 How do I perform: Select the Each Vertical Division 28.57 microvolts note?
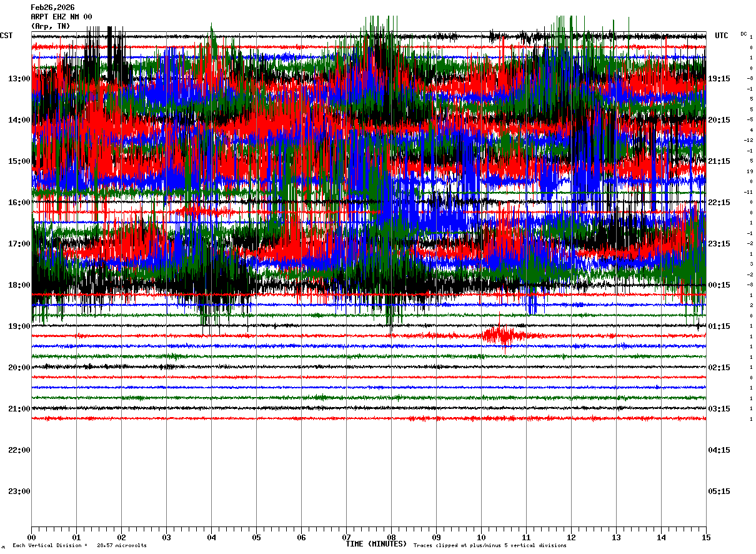click(79, 546)
